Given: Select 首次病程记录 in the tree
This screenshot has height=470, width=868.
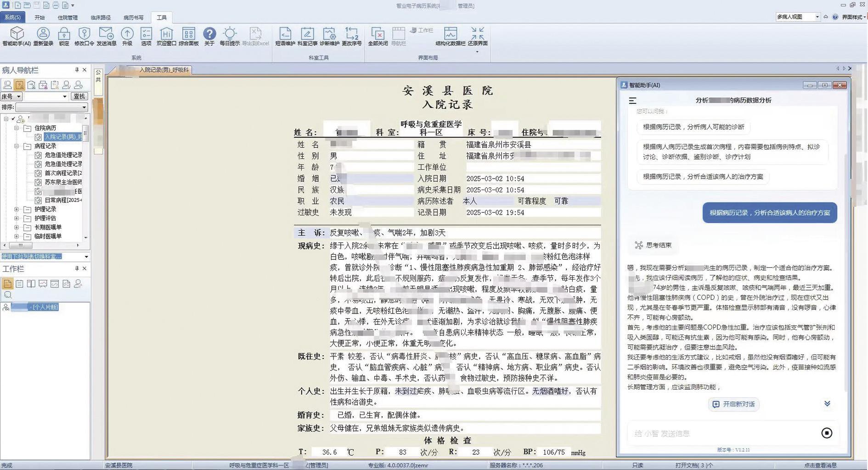Looking at the screenshot, I should [59, 173].
